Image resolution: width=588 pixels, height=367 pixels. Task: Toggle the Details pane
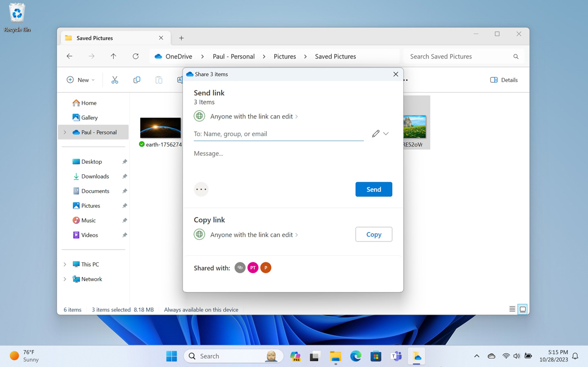(x=504, y=80)
